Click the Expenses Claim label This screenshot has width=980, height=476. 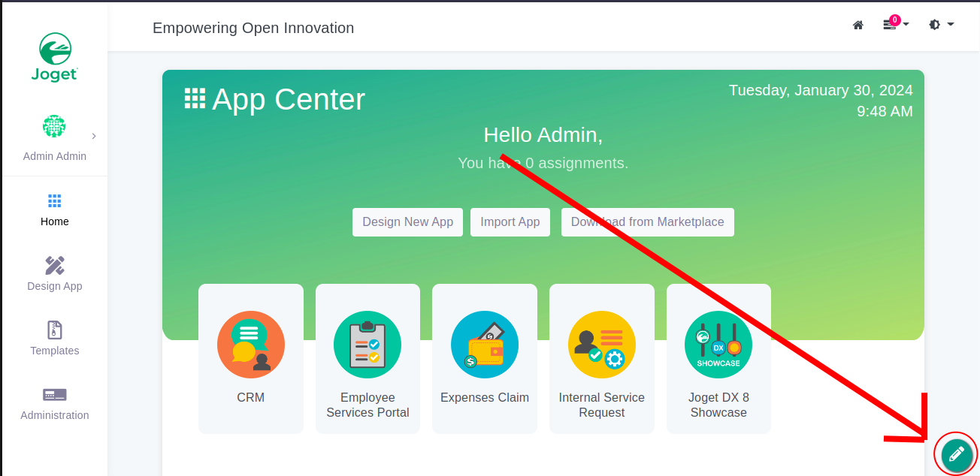(485, 398)
